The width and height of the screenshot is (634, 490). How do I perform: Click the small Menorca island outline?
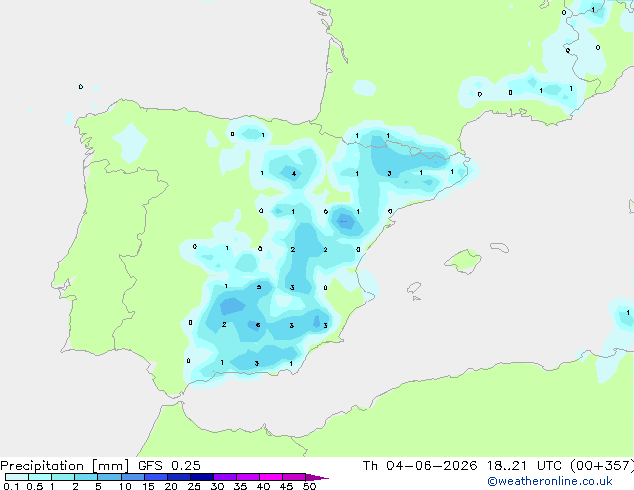click(x=499, y=247)
